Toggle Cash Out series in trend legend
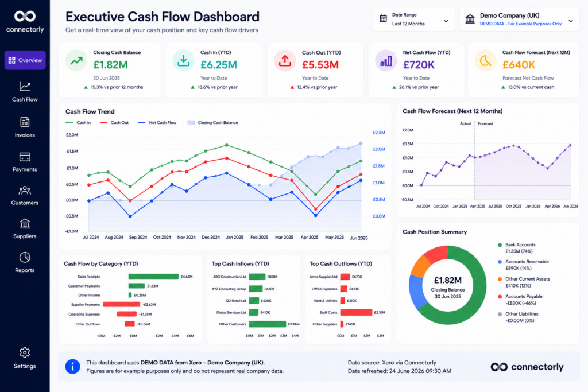Screen dimensions: 588x392 tap(114, 123)
